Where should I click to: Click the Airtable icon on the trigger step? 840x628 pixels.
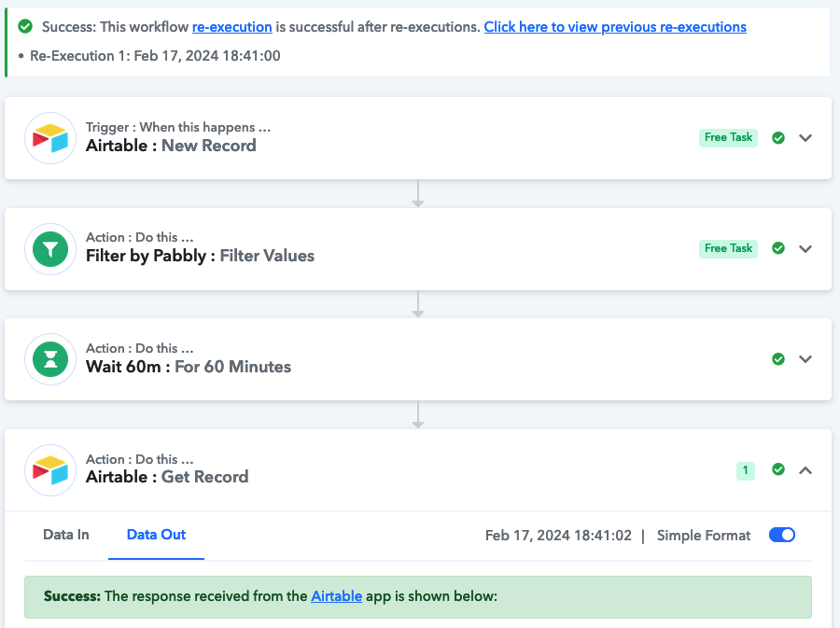[50, 138]
